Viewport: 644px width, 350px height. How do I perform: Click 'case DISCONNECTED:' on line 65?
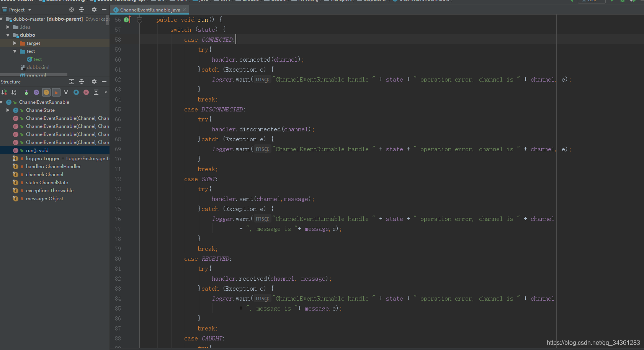pos(215,110)
